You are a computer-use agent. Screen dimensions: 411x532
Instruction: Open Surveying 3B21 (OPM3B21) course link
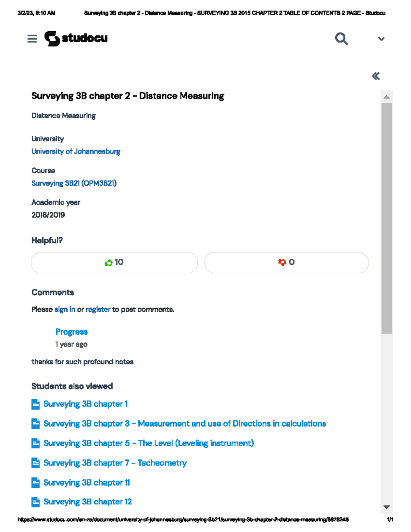tap(74, 183)
